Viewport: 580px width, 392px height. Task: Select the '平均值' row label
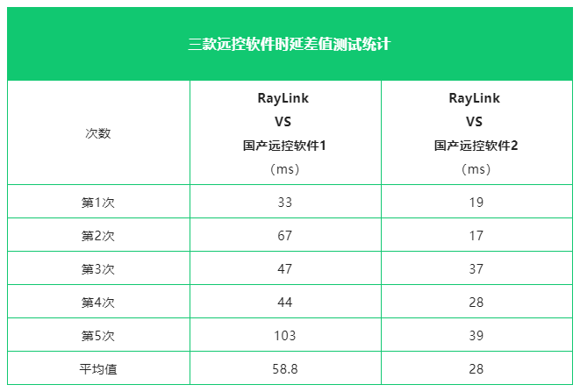[98, 368]
